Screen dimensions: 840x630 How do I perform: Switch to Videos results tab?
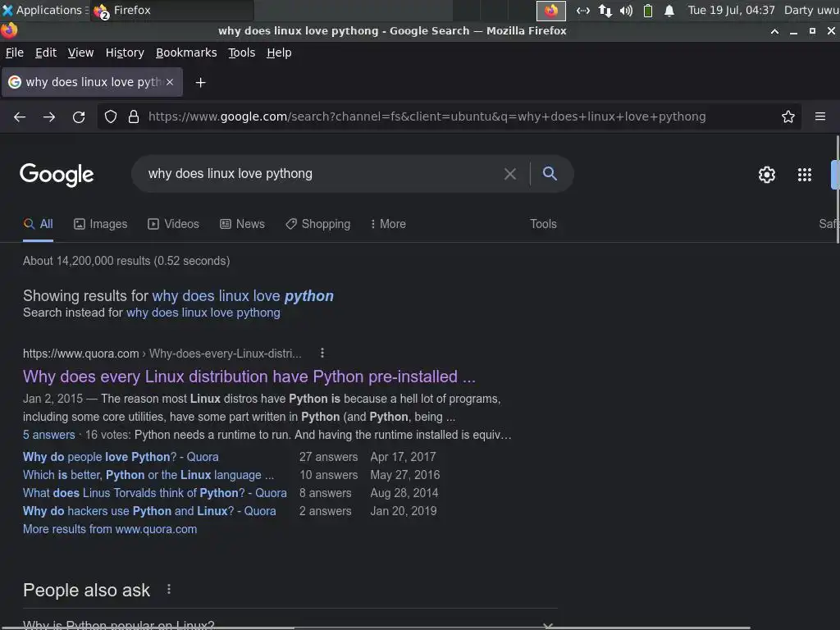coord(174,224)
